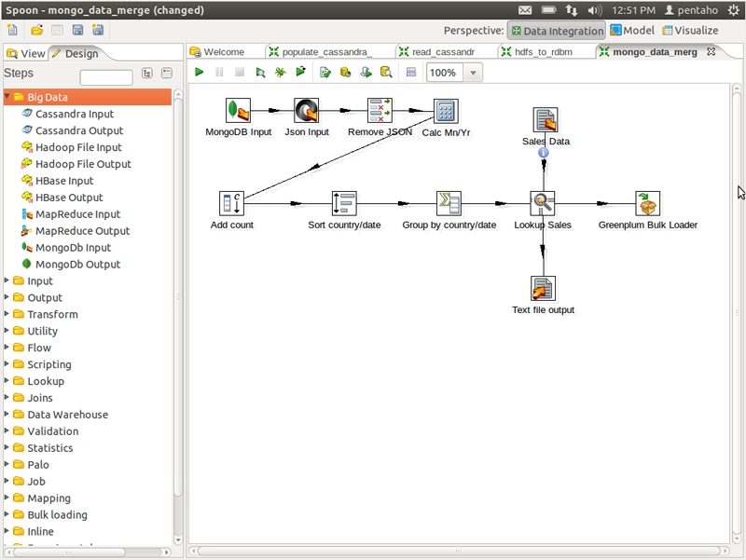Click the Open file toolbar icon
This screenshot has height=560, width=746.
tap(36, 30)
